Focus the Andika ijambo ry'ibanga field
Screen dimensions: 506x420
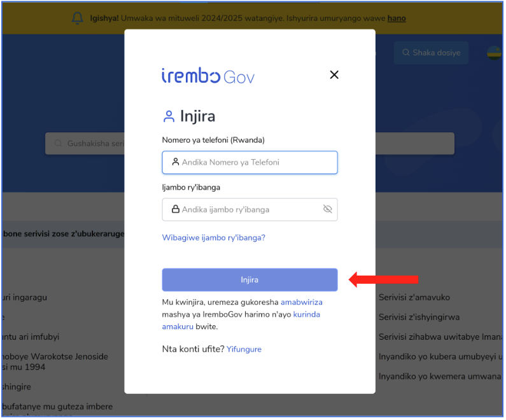click(x=249, y=209)
